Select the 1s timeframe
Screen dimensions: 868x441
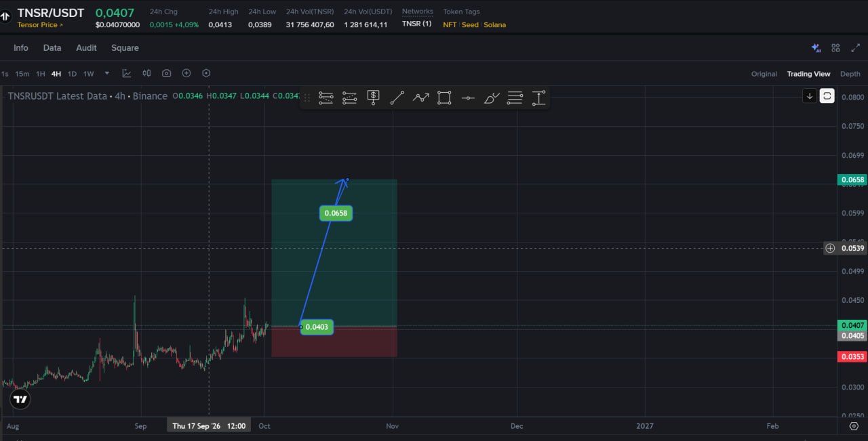click(5, 74)
